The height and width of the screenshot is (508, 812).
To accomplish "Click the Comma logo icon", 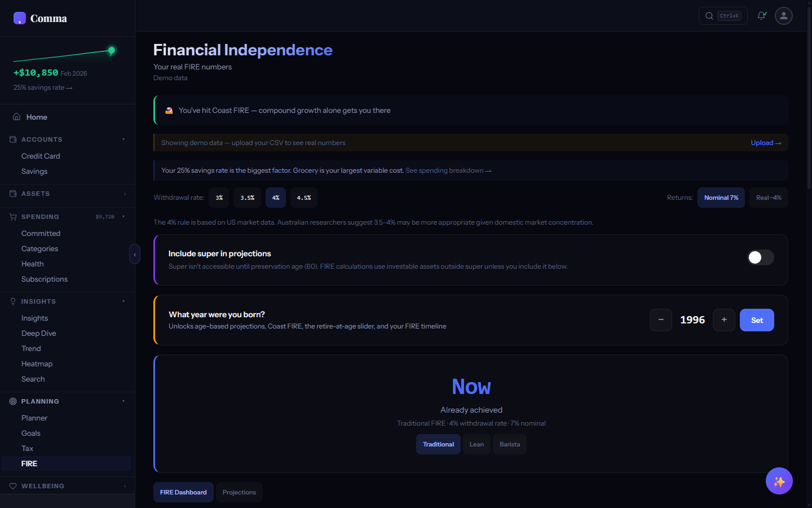I will tap(20, 18).
